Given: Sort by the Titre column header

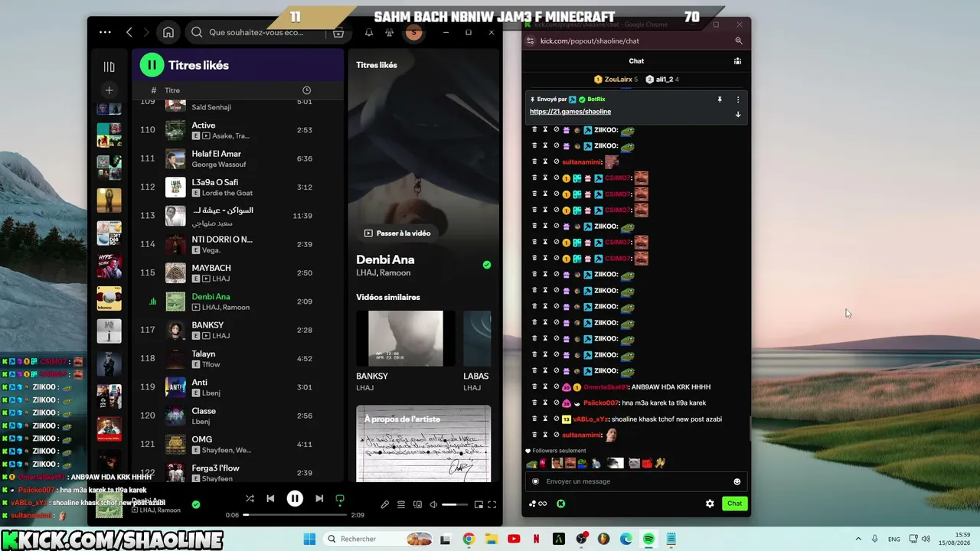Looking at the screenshot, I should tap(172, 90).
